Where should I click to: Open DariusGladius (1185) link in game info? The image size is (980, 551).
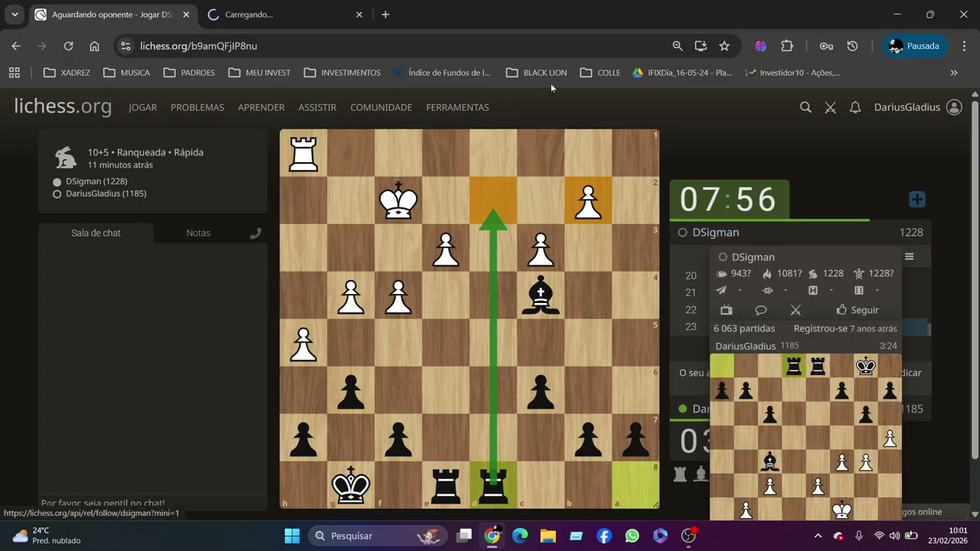pyautogui.click(x=106, y=194)
